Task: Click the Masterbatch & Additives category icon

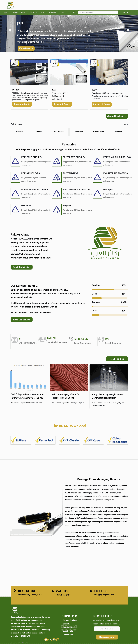Action: click(x=57, y=194)
